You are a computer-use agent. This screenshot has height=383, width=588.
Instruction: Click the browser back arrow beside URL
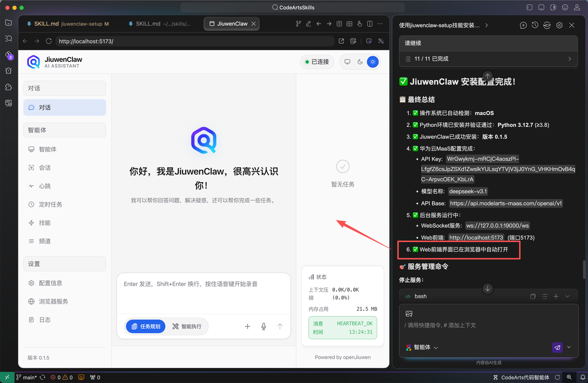coord(25,41)
